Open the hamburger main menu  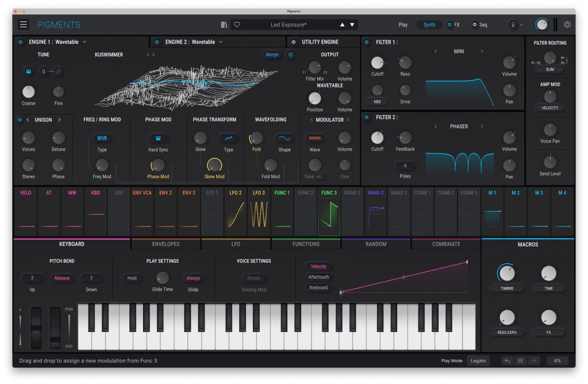tap(23, 24)
